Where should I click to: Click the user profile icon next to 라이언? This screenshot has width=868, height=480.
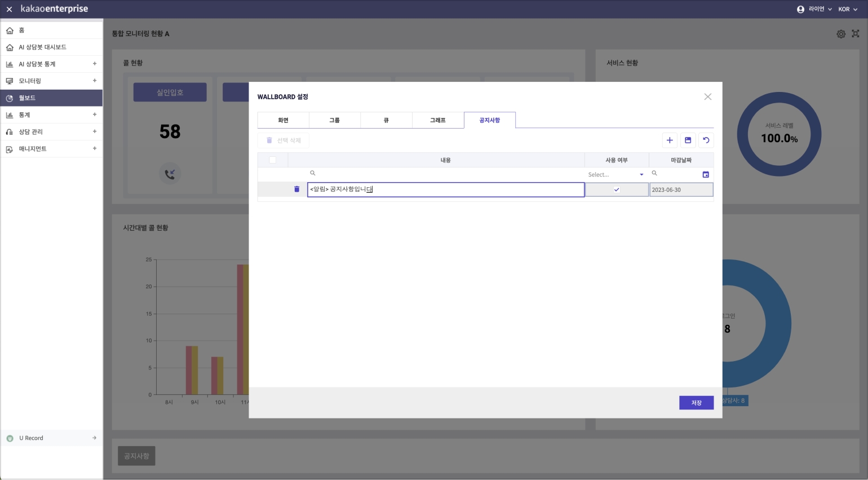point(800,9)
